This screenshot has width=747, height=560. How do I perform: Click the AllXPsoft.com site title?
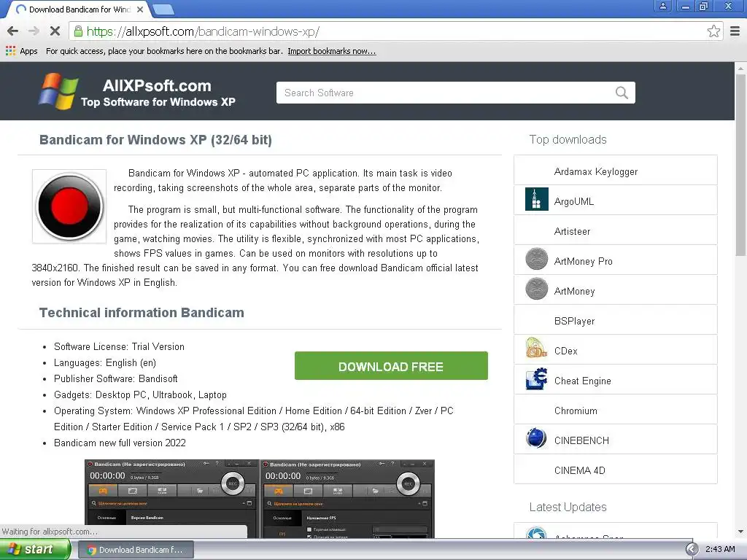[157, 86]
